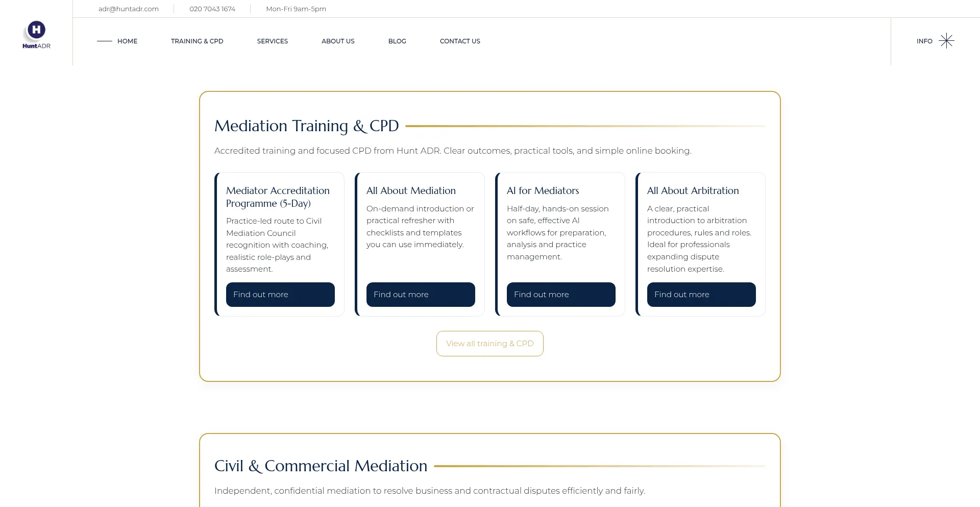Go to the HOME menu item
The height and width of the screenshot is (507, 980).
(x=127, y=41)
